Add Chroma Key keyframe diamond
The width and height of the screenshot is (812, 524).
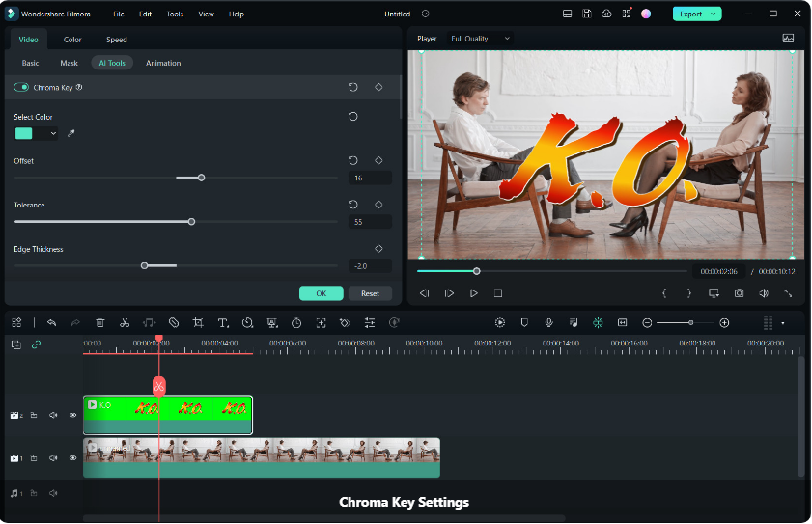(x=378, y=87)
